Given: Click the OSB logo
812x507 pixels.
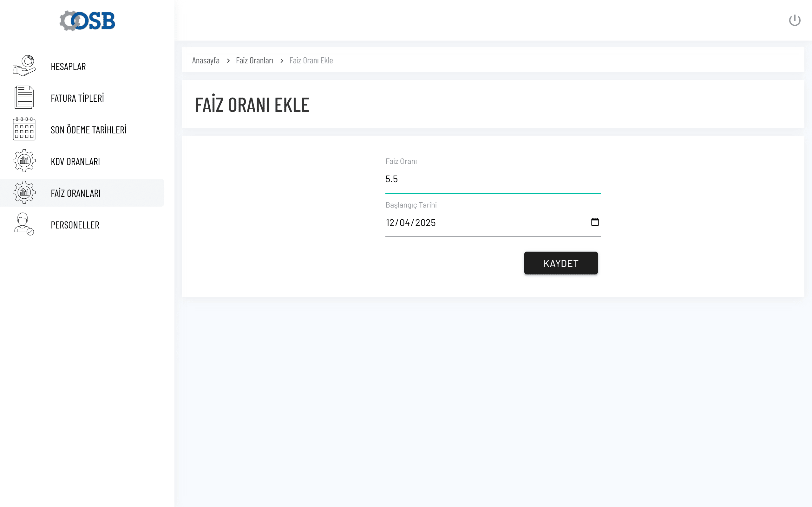Looking at the screenshot, I should 87,21.
